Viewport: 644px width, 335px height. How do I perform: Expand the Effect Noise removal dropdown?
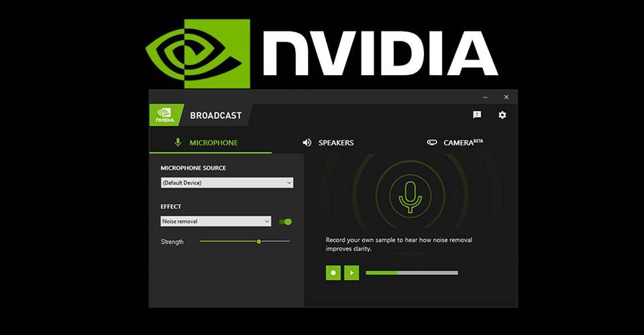tap(215, 221)
